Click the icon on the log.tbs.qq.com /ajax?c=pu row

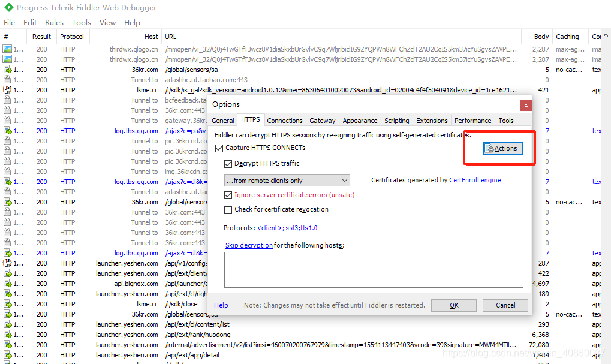point(7,131)
